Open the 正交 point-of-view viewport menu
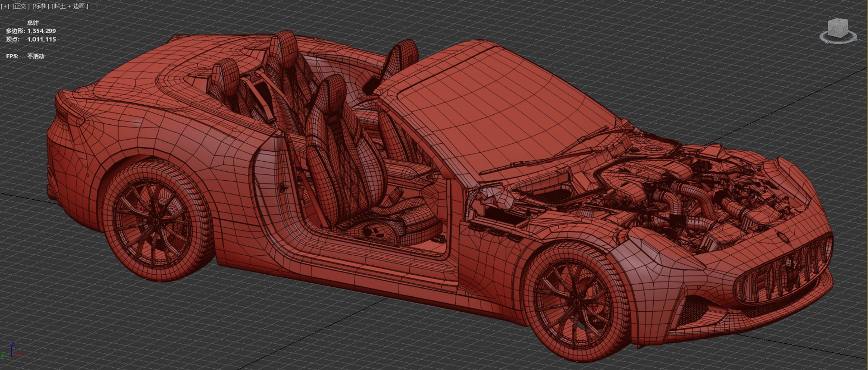Image resolution: width=868 pixels, height=370 pixels. click(21, 6)
